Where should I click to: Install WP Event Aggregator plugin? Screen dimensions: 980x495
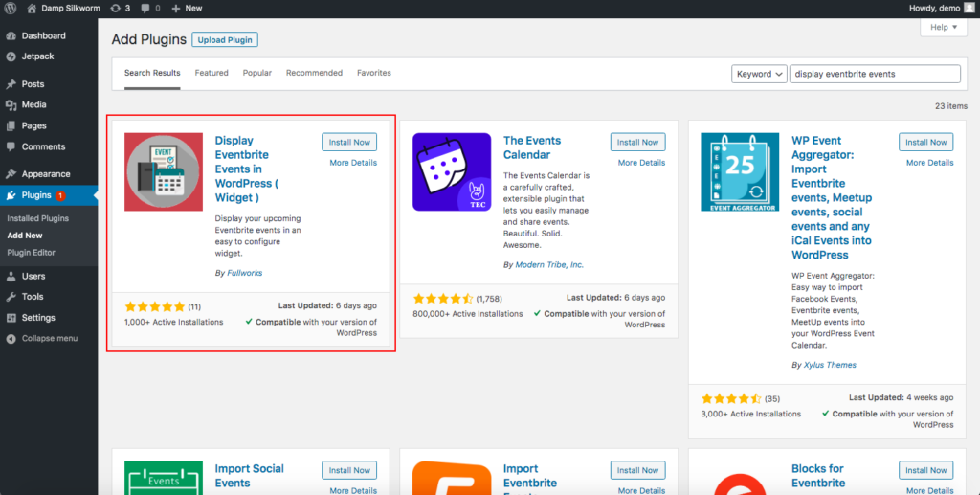(925, 142)
